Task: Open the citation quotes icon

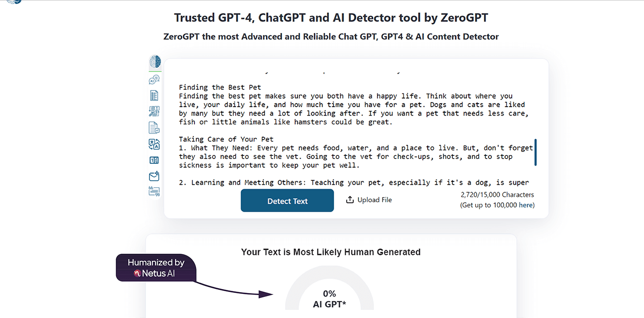Action: [154, 192]
